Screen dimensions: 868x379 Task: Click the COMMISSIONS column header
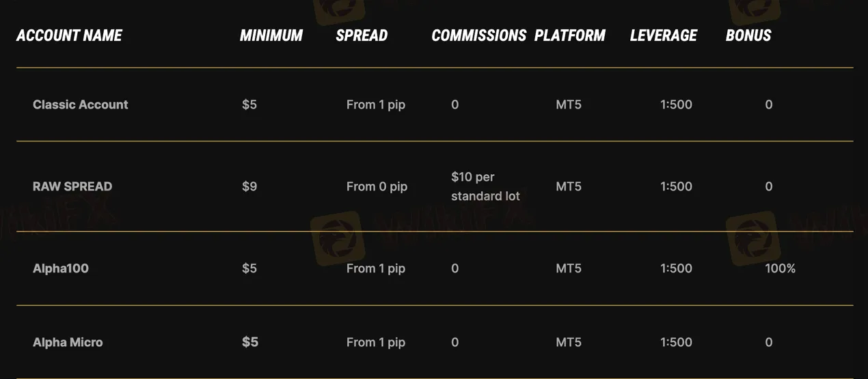click(478, 36)
